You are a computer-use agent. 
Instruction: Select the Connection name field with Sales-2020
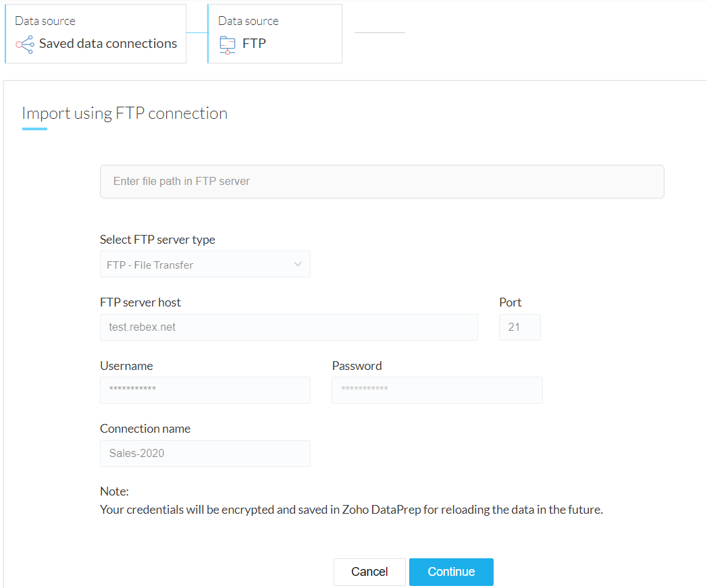(x=205, y=454)
